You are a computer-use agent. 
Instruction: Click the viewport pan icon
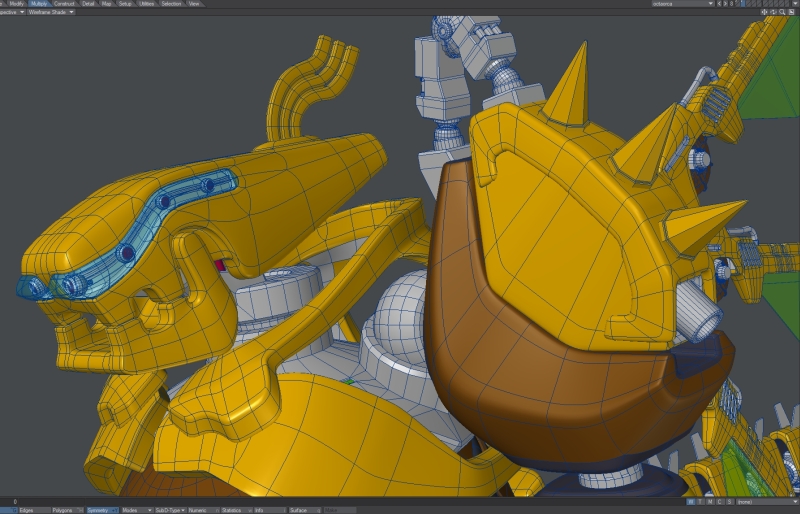[x=765, y=12]
